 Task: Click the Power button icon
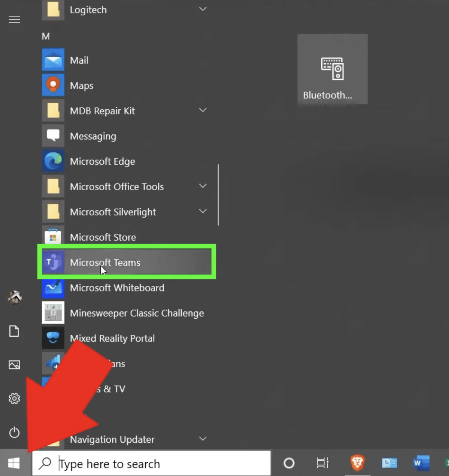pyautogui.click(x=14, y=432)
